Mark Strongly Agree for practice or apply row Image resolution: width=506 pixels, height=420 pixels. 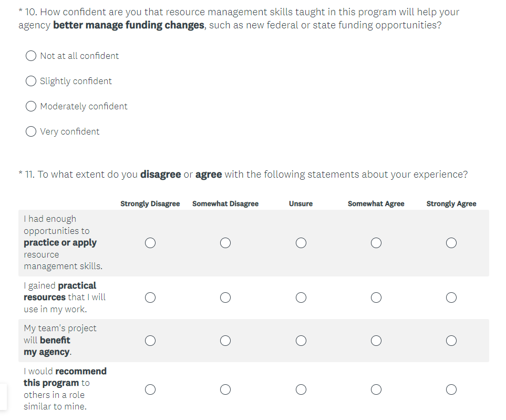pyautogui.click(x=451, y=243)
